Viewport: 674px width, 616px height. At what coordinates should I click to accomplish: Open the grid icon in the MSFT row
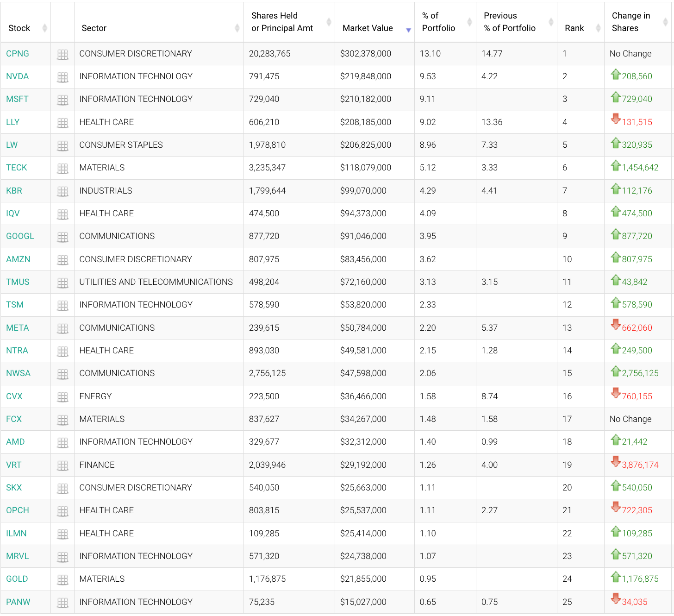[62, 100]
